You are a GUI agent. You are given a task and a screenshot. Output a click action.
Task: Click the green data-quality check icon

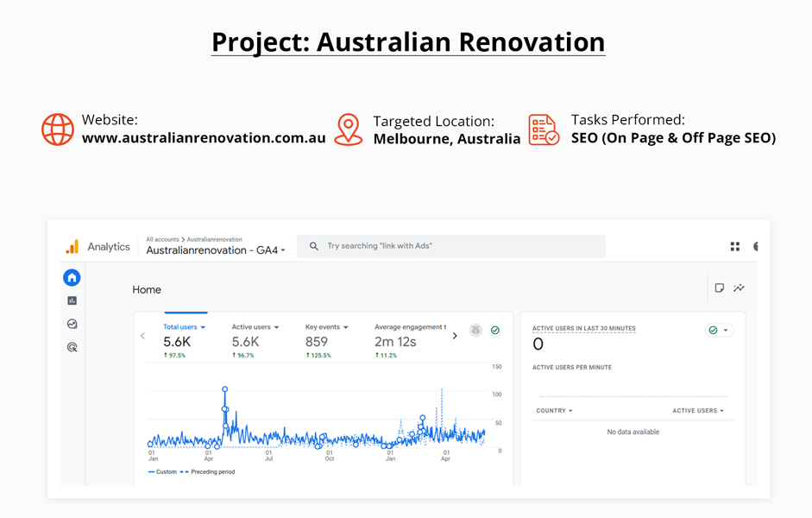point(495,331)
